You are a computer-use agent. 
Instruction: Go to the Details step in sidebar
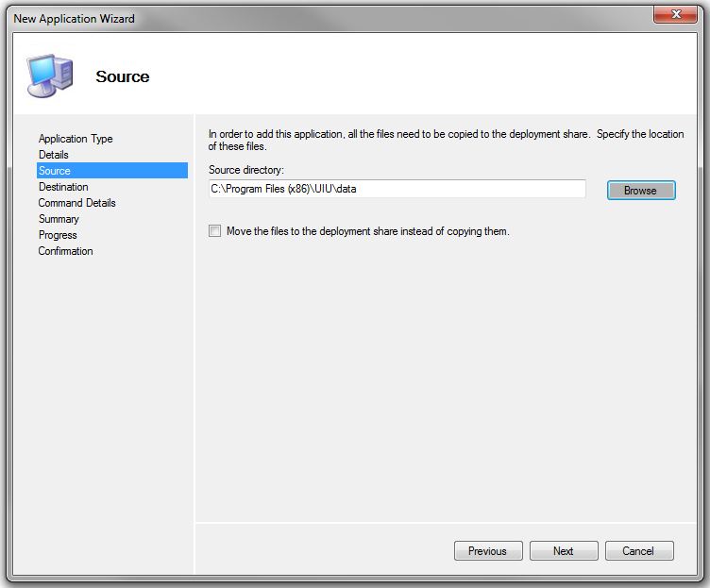54,155
